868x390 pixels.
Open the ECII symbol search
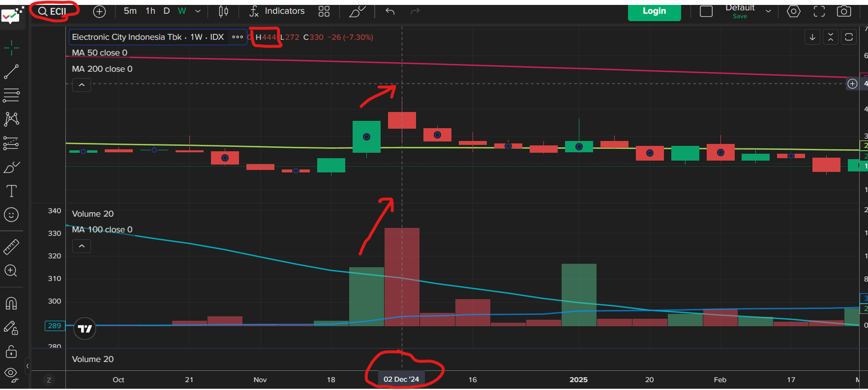[x=53, y=11]
